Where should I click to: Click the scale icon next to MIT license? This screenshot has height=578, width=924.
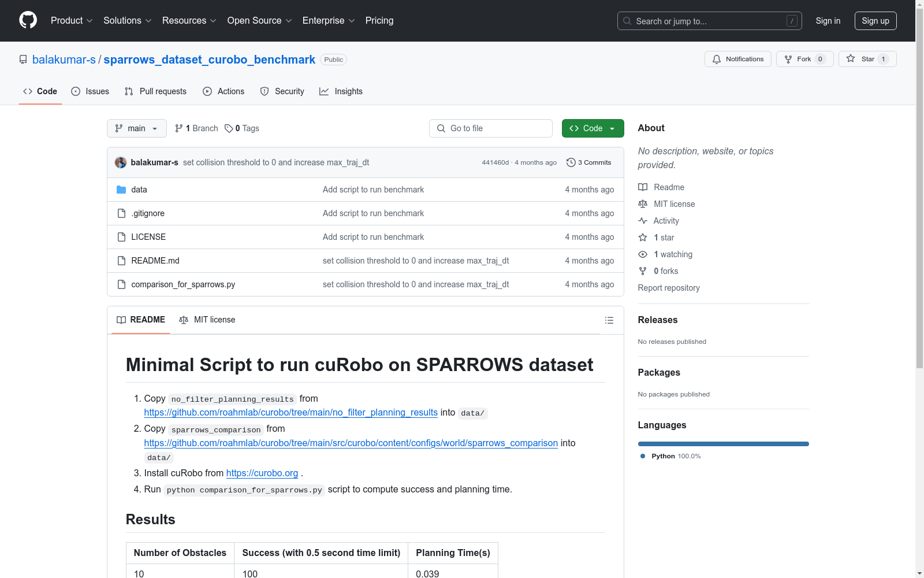click(x=643, y=204)
